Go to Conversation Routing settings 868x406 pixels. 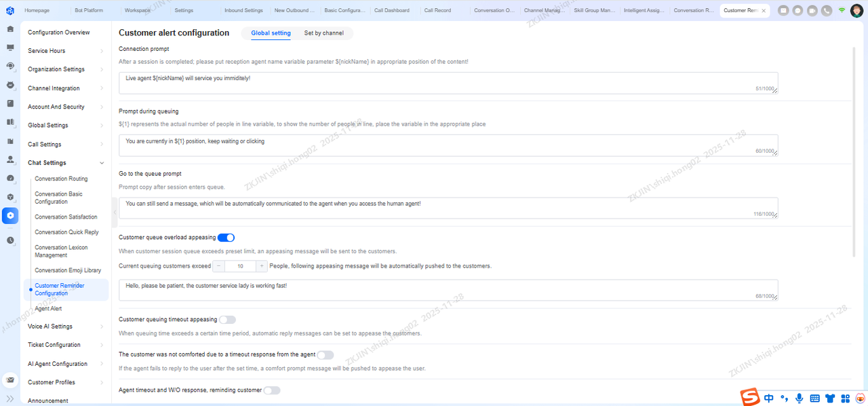(x=61, y=179)
